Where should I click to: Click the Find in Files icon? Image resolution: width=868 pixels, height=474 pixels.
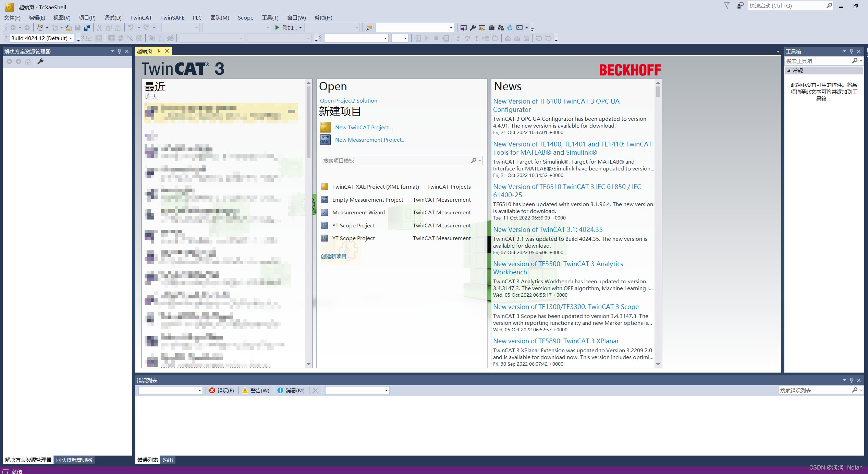[369, 28]
